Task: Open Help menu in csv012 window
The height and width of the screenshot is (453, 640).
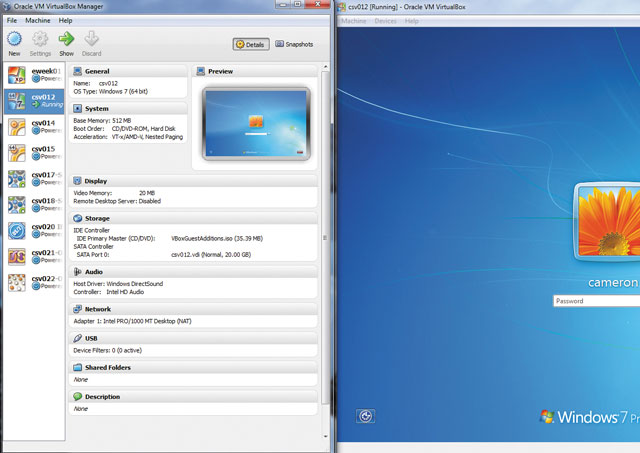Action: tap(411, 21)
